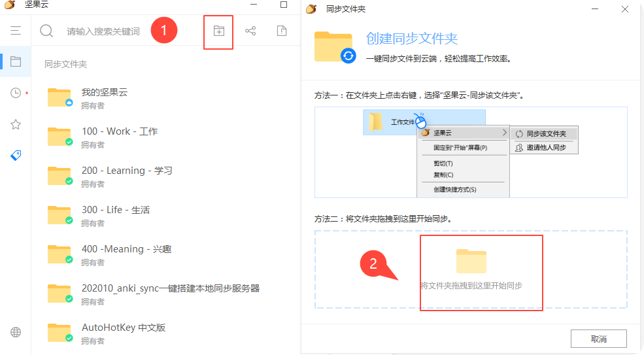Click 固定到"开始"屏幕(P) in tutorial menu
Screen dimensions: 644x355
[x=460, y=148]
